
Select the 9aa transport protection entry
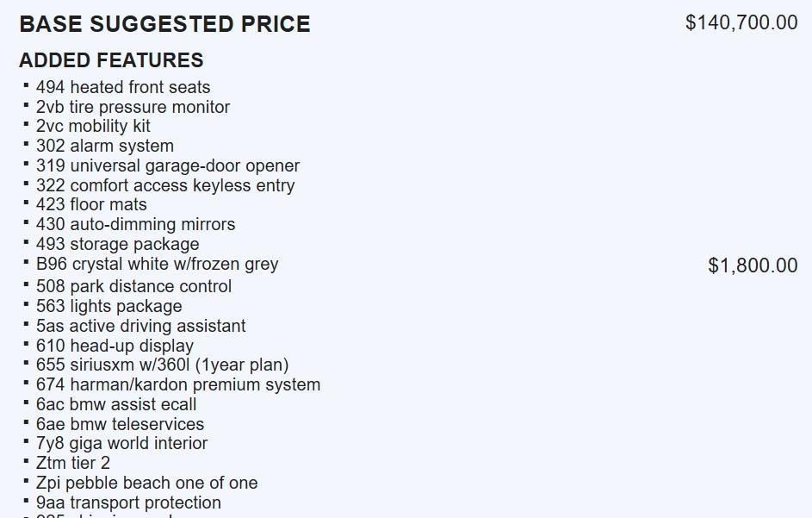tap(128, 502)
